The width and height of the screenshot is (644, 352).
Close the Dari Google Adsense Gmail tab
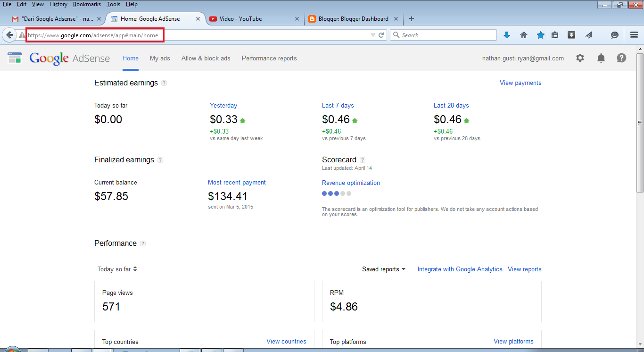(x=99, y=19)
